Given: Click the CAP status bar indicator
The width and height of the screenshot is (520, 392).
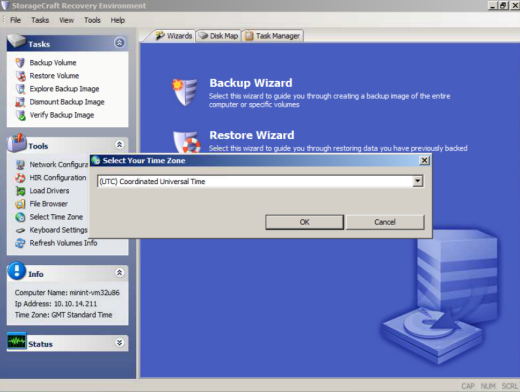Looking at the screenshot, I should tap(468, 386).
